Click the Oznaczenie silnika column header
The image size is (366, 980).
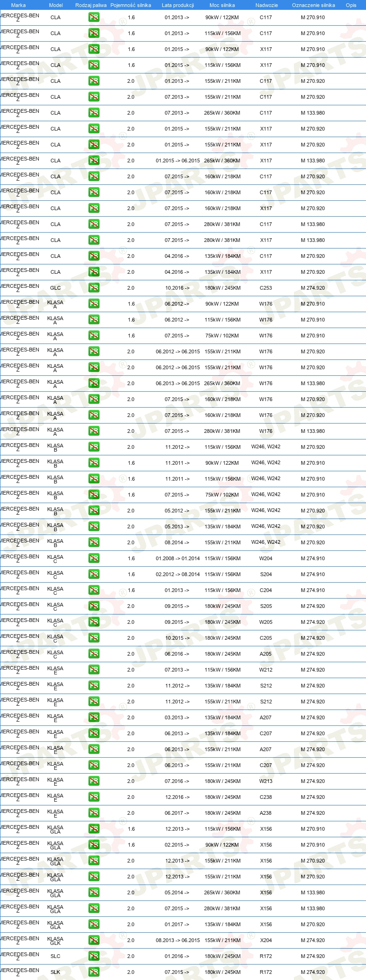pos(313,5)
